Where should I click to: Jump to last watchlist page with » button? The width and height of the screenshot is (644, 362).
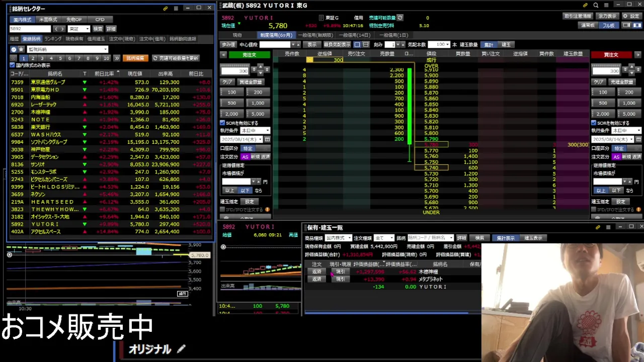pyautogui.click(x=117, y=58)
